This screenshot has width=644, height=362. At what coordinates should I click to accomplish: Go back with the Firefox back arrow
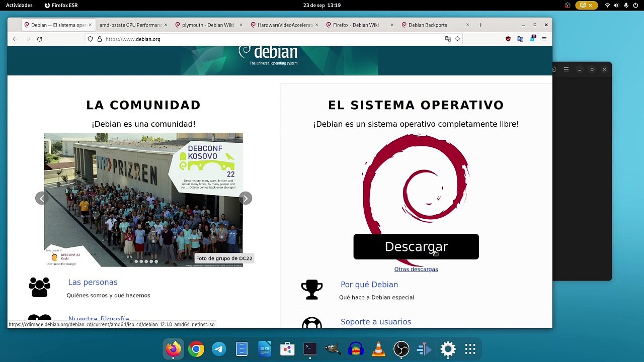(15, 39)
